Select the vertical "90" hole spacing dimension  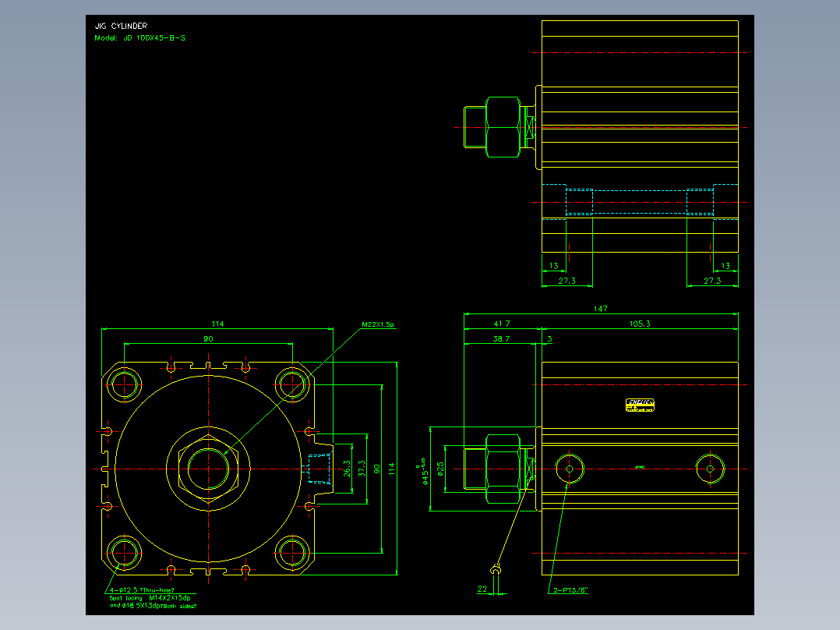pyautogui.click(x=376, y=469)
